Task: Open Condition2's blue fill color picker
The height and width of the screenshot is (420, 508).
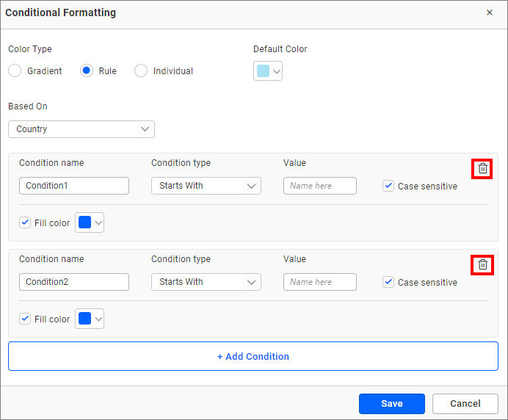Action: point(90,319)
